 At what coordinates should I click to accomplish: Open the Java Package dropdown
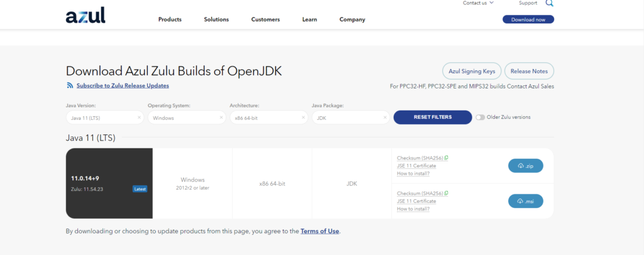(x=351, y=117)
